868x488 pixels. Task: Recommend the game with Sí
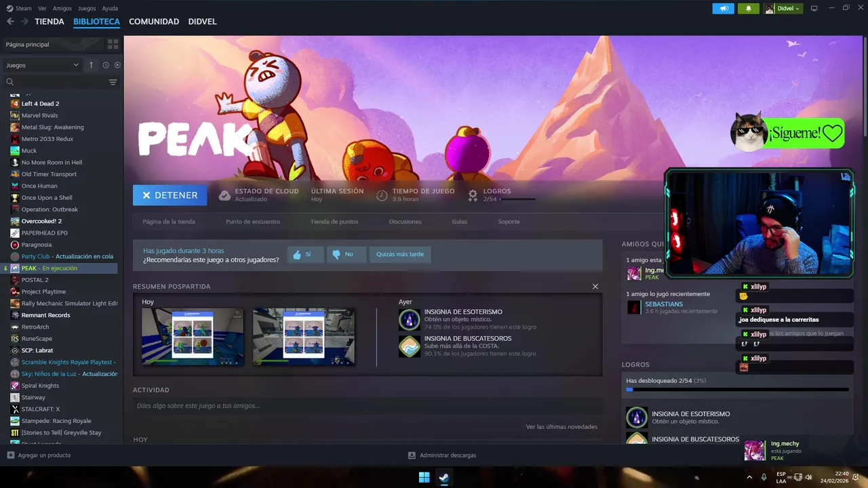click(x=304, y=254)
